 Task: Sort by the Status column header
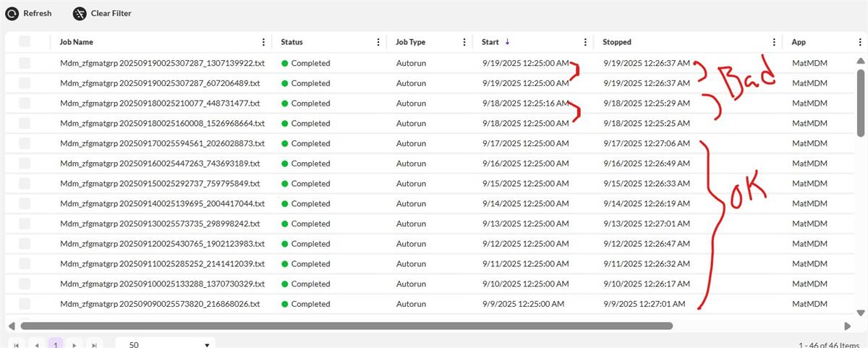(x=292, y=42)
